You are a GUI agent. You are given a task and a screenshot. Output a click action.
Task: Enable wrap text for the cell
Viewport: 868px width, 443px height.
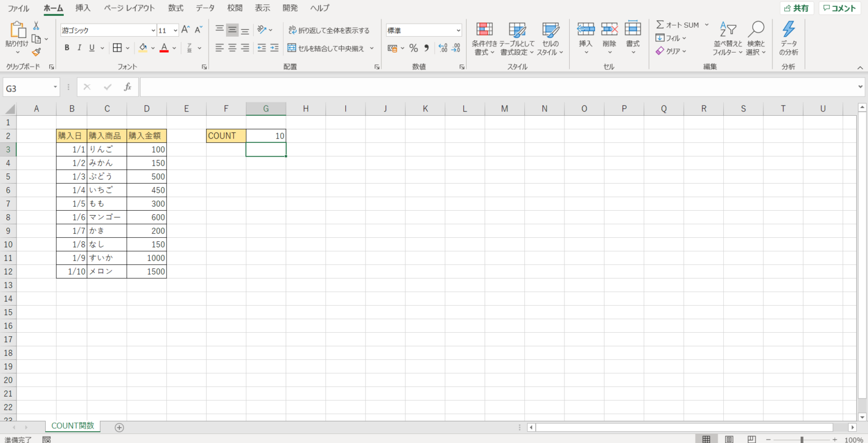(x=329, y=31)
